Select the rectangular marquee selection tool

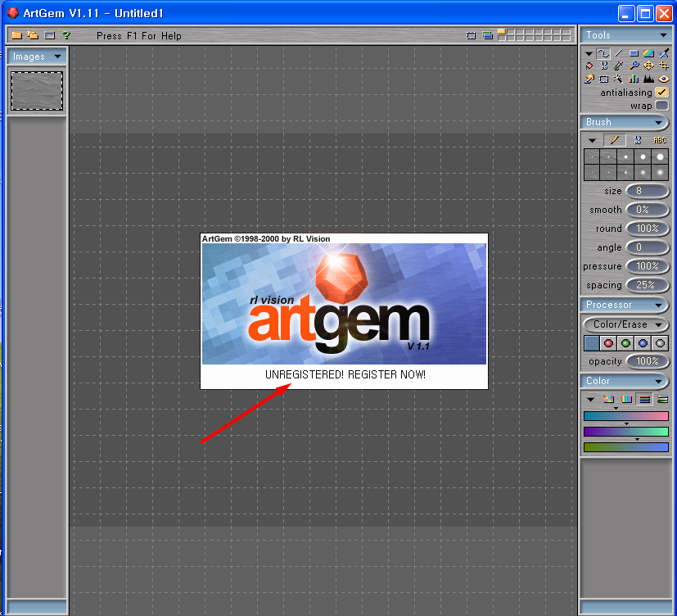pyautogui.click(x=604, y=79)
